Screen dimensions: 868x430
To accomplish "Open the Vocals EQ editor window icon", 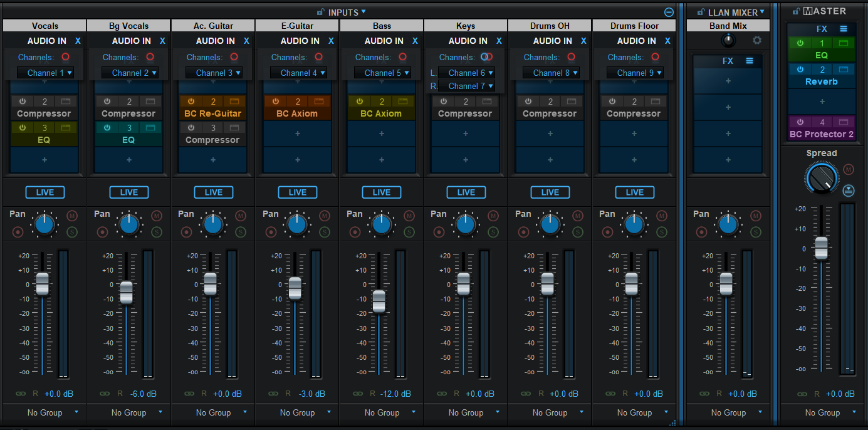I will [x=65, y=127].
